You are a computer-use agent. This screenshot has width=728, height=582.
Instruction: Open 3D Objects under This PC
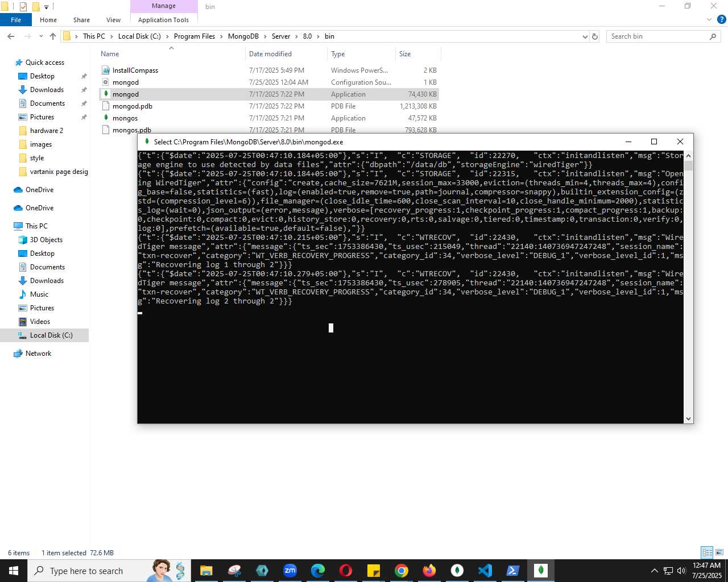46,240
